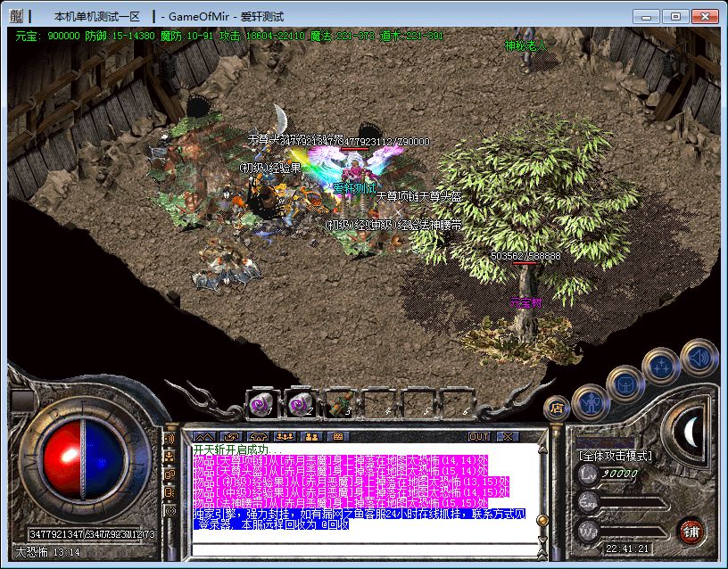Use the purple stone in belt slot 1
Viewport: 728px width, 569px height.
pos(263,404)
